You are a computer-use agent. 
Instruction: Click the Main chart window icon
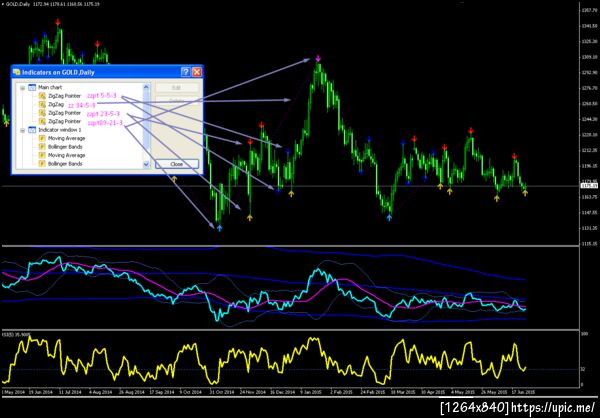click(32, 87)
